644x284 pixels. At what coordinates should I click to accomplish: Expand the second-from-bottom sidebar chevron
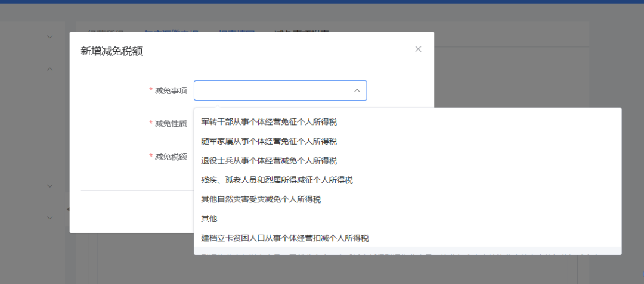(50, 185)
